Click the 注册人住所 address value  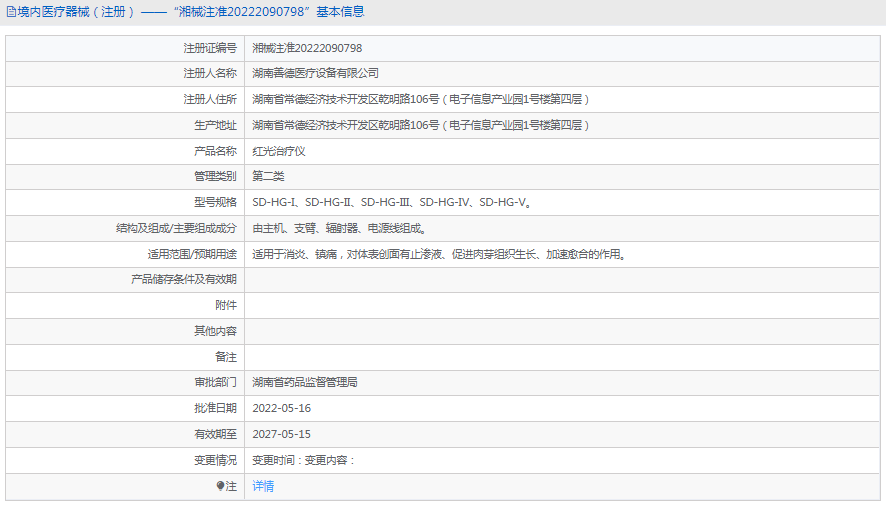(421, 99)
